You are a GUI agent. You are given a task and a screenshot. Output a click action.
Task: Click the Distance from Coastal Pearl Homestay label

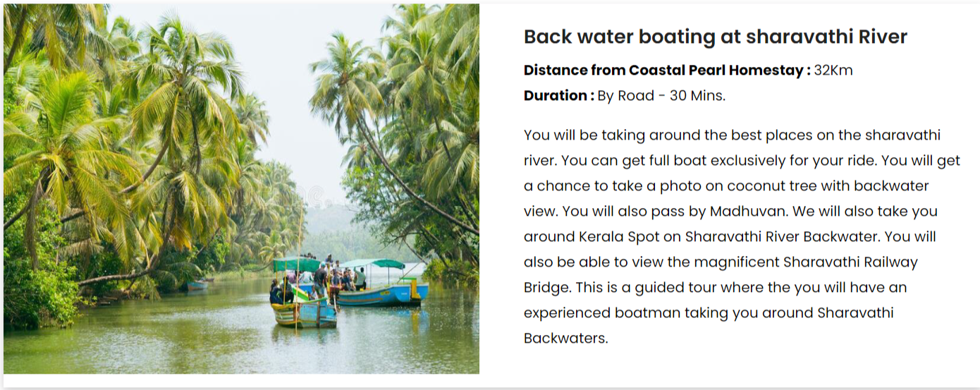(666, 71)
